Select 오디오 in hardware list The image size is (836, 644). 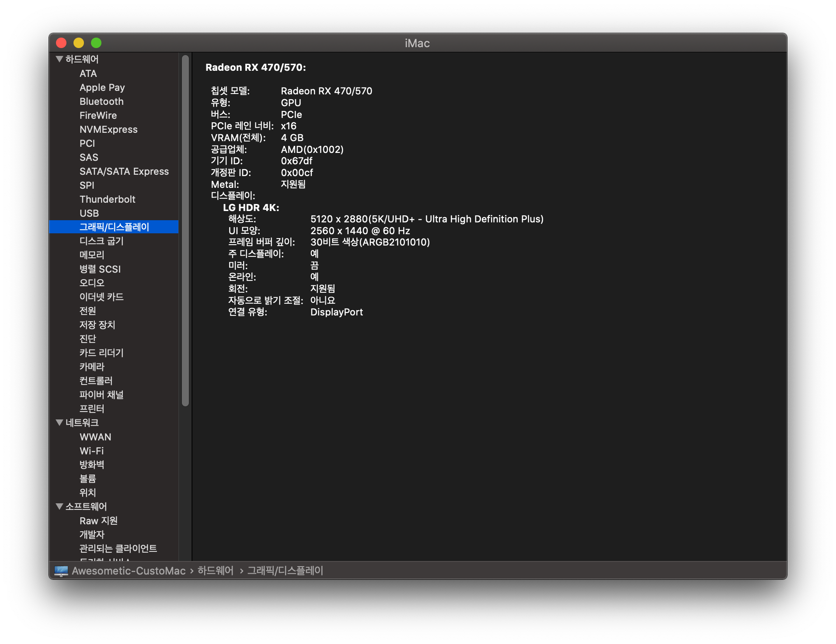tap(92, 283)
